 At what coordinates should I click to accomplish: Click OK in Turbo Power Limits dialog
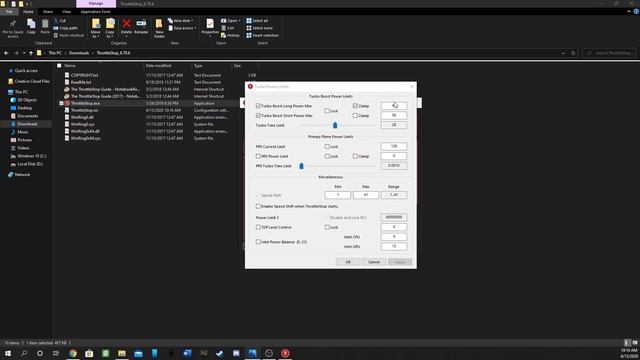click(x=348, y=262)
